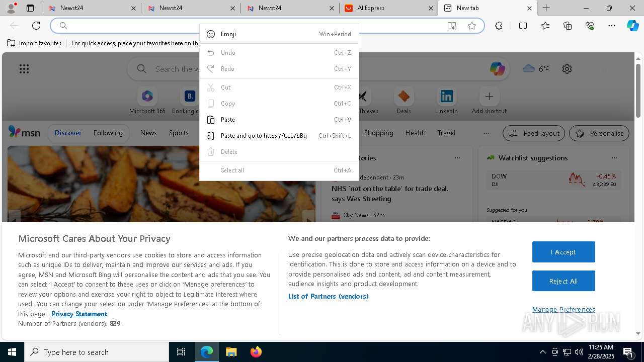Open Task View on the taskbar
Screen dimensions: 644x362
coord(181,352)
